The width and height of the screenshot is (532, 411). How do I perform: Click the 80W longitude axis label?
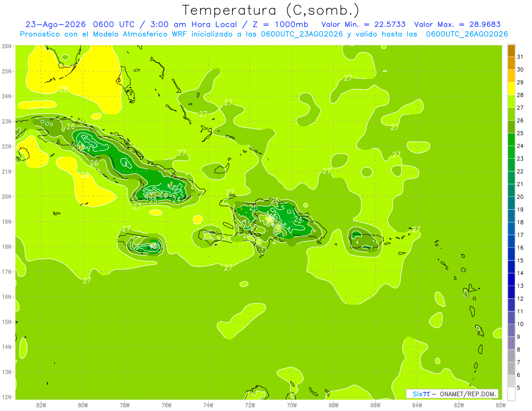pyautogui.click(x=82, y=404)
